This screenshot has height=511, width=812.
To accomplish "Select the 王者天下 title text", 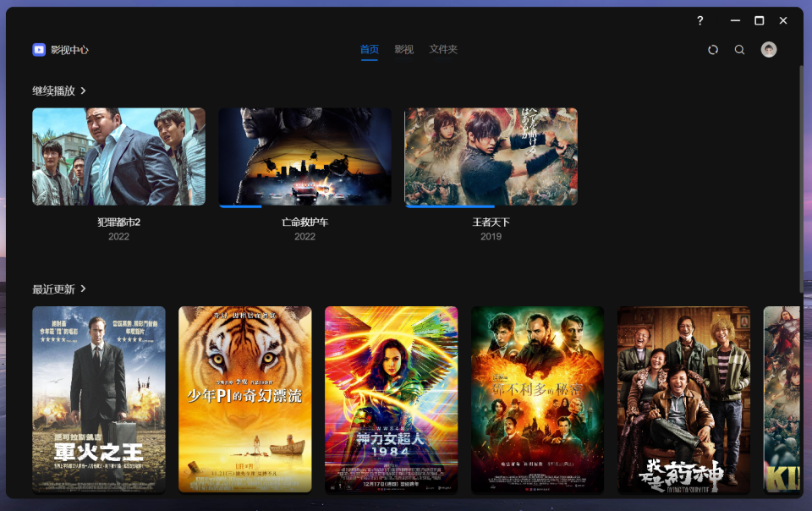I will click(x=491, y=223).
